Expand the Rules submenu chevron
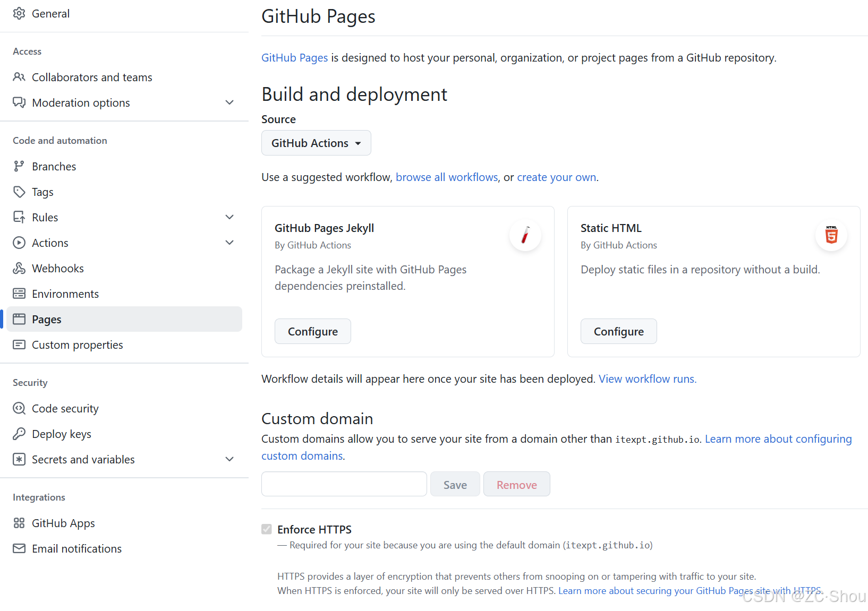The height and width of the screenshot is (611, 868). pyautogui.click(x=229, y=217)
